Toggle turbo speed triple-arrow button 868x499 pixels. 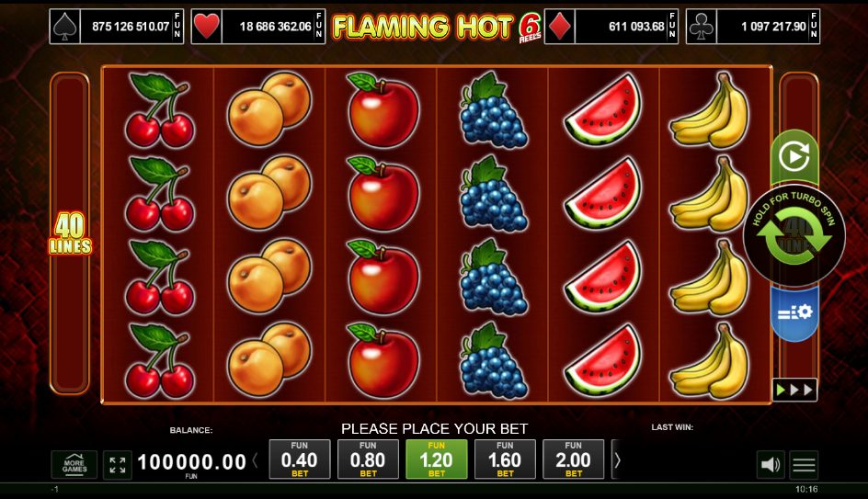794,390
